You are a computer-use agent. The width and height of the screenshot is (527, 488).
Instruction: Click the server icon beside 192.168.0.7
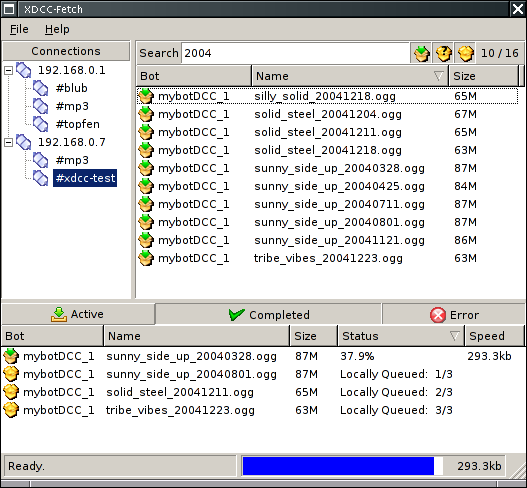pos(24,142)
